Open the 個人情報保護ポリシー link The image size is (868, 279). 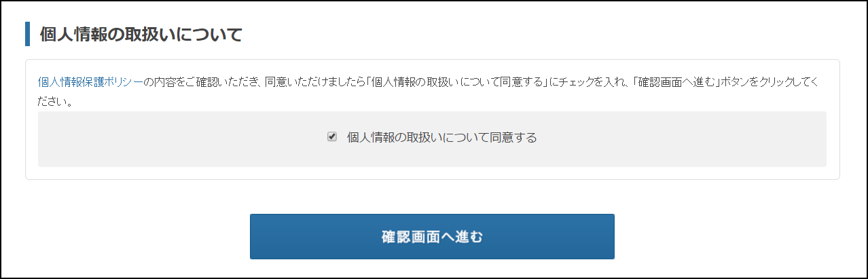click(x=90, y=83)
